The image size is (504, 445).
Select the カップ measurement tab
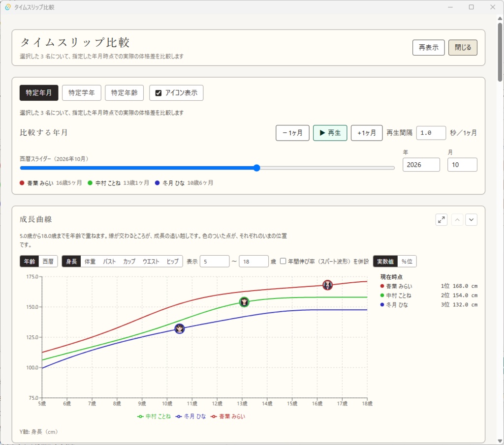129,262
